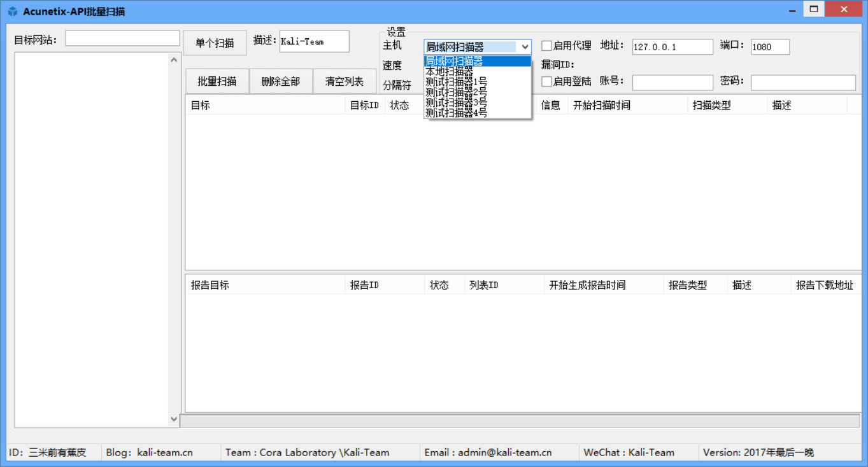Click the 目标ID column header
868x467 pixels.
click(365, 105)
